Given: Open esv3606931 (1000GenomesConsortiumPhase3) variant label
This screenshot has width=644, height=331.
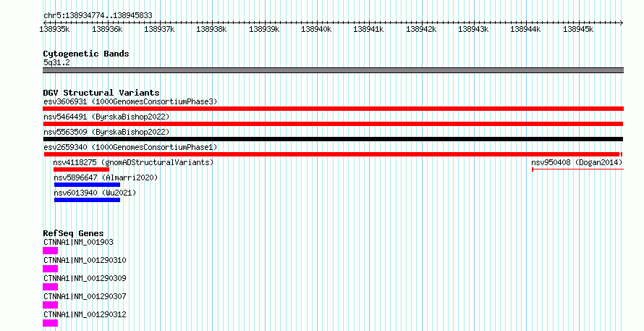Looking at the screenshot, I should [x=130, y=101].
